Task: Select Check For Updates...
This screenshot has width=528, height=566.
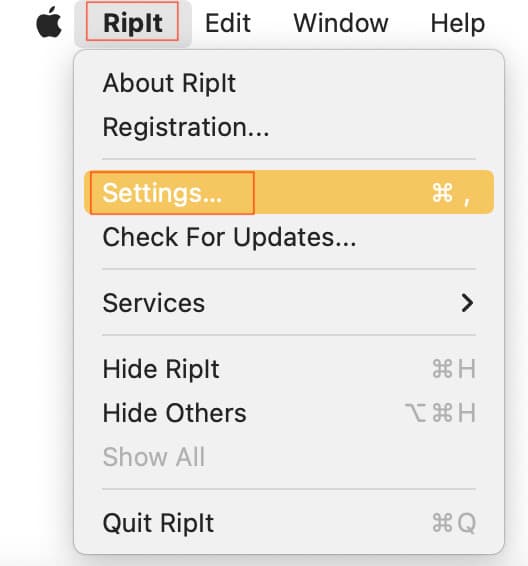Action: (x=289, y=237)
